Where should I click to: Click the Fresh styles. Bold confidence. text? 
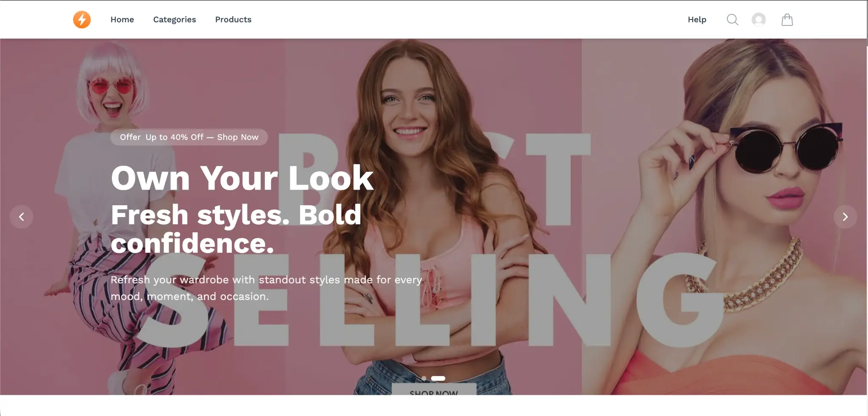[236, 229]
